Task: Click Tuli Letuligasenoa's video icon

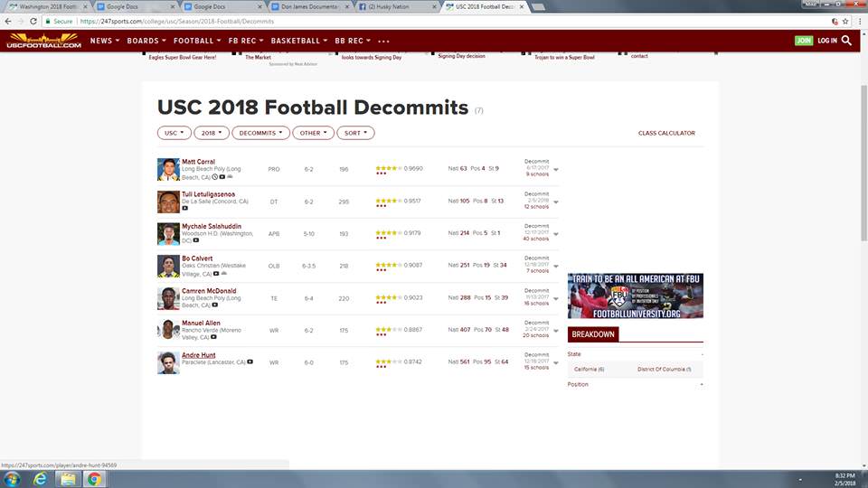Action: coord(184,209)
